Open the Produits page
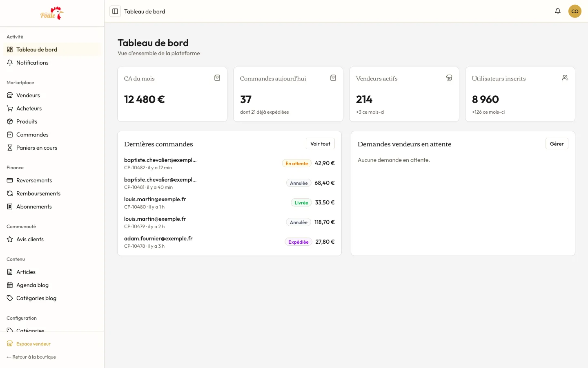Image resolution: width=588 pixels, height=368 pixels. pos(51,121)
